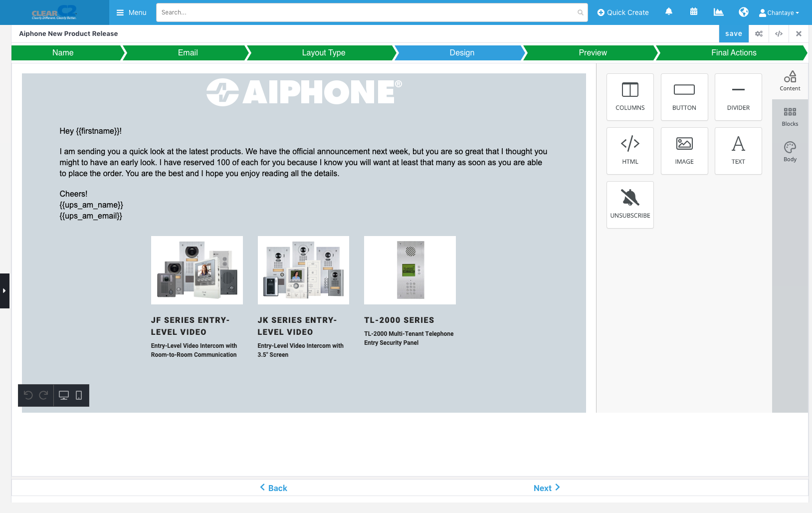The image size is (812, 513).
Task: Click the 'TL-2000 Multi-Tenant Telephone Entry Security Panel' text
Action: tap(409, 338)
